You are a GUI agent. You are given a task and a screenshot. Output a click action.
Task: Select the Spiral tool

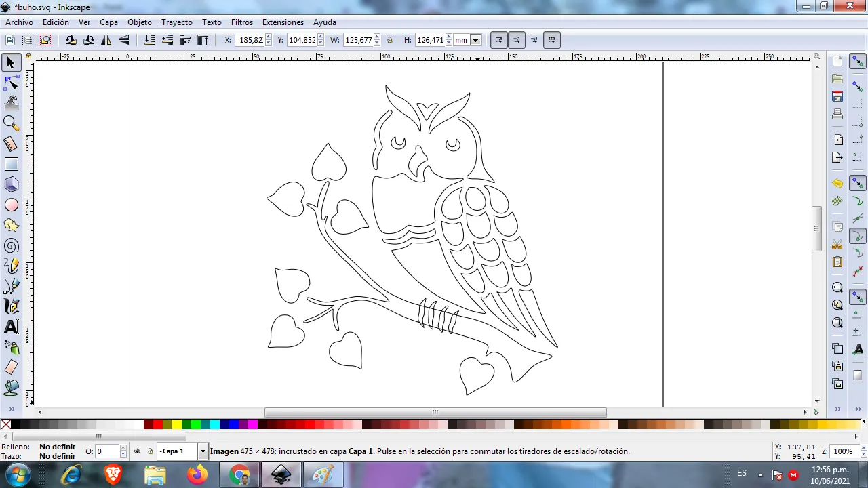[11, 245]
